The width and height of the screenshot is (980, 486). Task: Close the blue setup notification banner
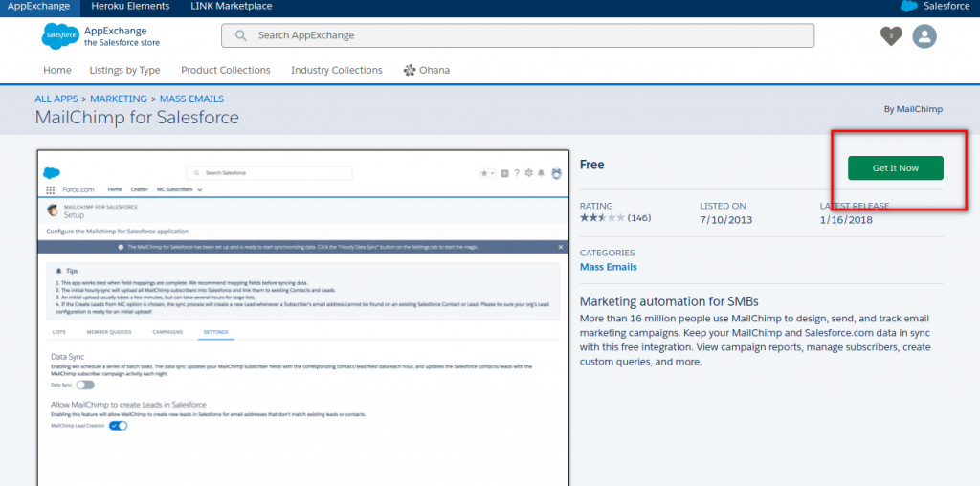pyautogui.click(x=561, y=248)
